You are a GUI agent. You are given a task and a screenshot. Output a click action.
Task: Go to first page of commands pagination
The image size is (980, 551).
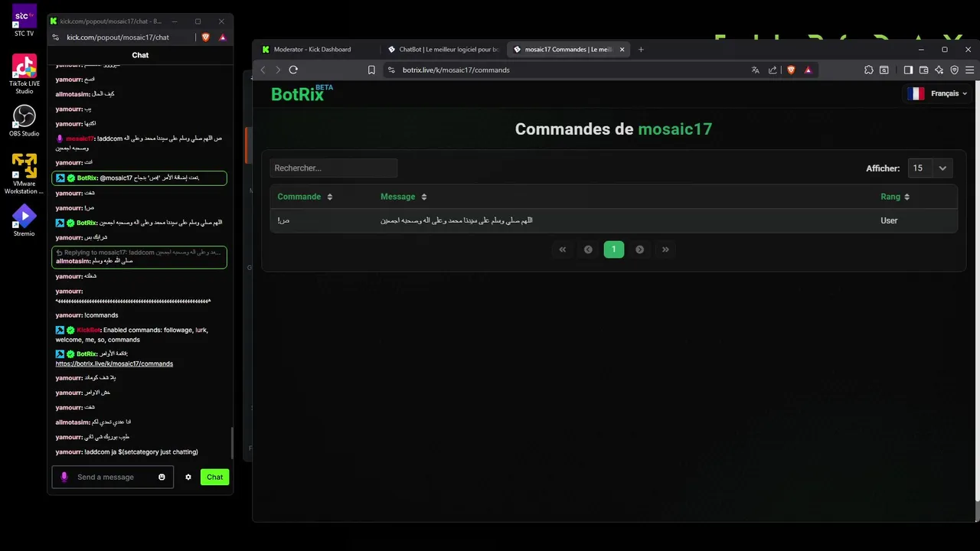click(563, 249)
